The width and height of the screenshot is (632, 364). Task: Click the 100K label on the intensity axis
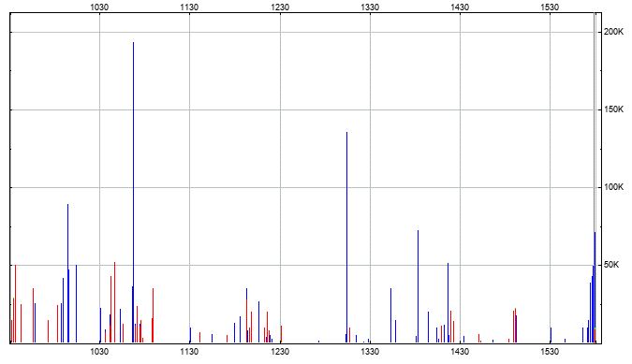(x=613, y=187)
